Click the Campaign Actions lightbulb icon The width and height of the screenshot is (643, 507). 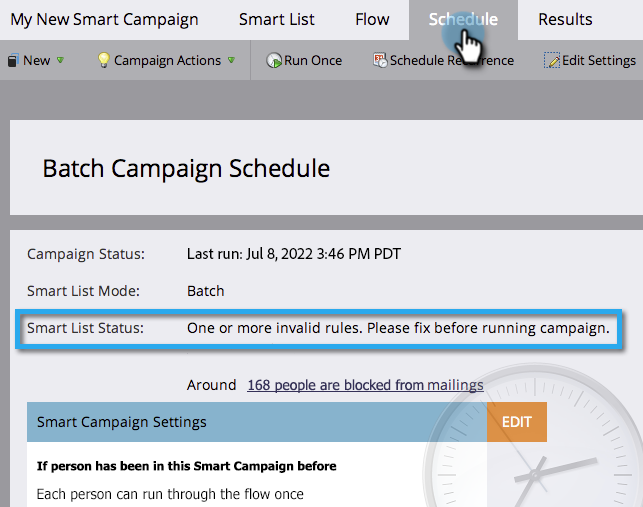102,61
